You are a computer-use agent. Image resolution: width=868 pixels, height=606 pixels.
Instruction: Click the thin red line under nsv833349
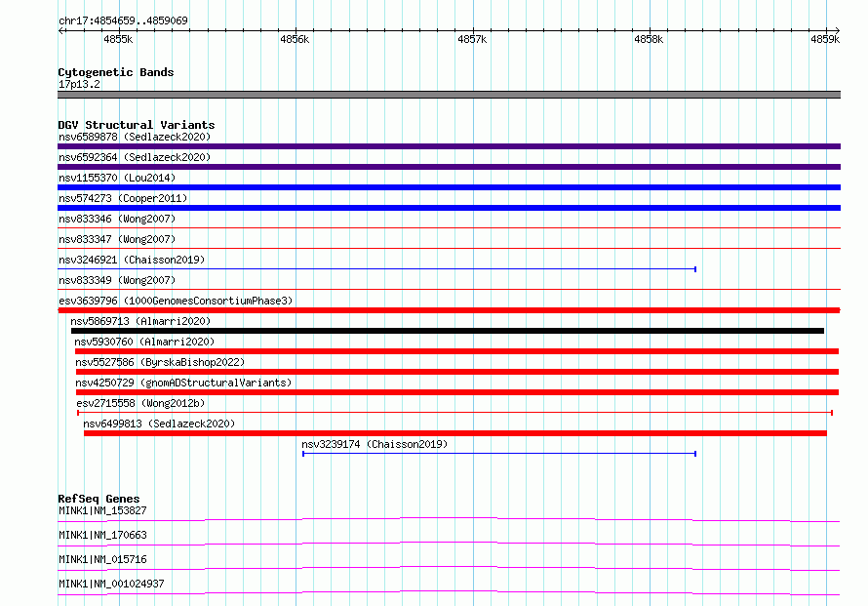pyautogui.click(x=449, y=289)
